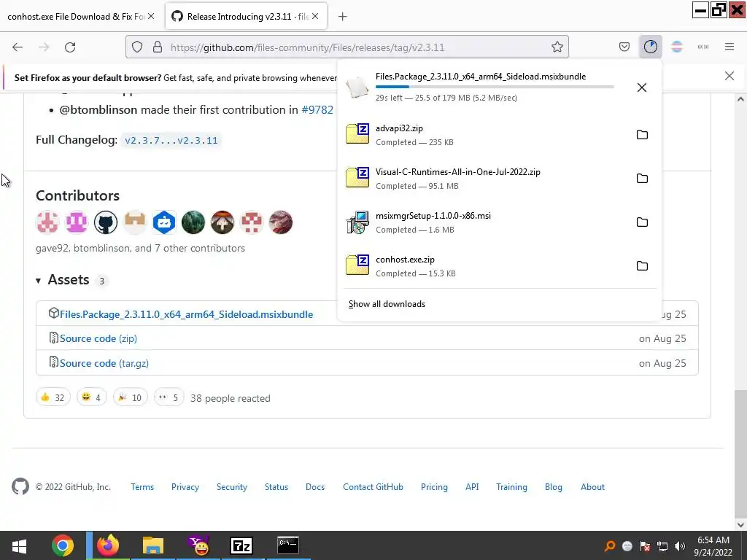This screenshot has width=747, height=560.
Task: Click the eyes reaction with 5
Action: [x=169, y=397]
